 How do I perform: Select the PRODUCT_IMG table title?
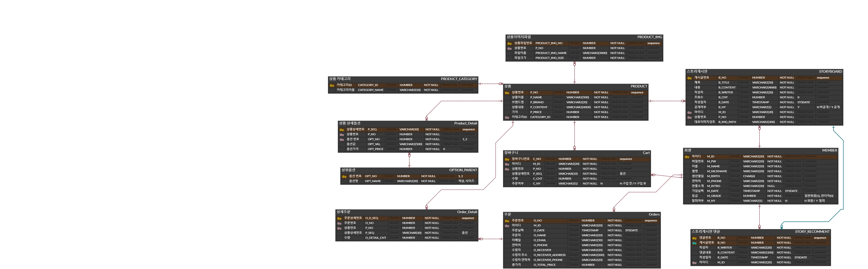[x=649, y=37]
